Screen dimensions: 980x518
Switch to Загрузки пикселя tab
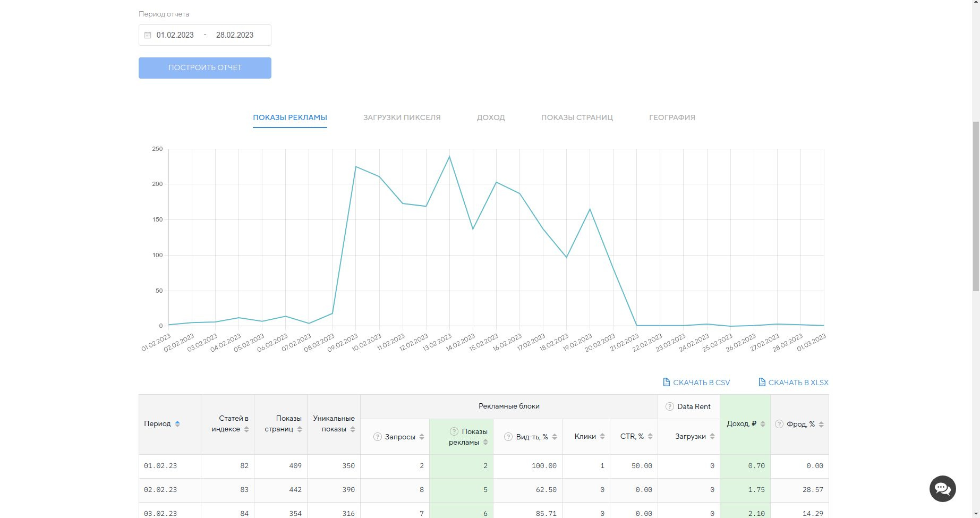(x=402, y=117)
